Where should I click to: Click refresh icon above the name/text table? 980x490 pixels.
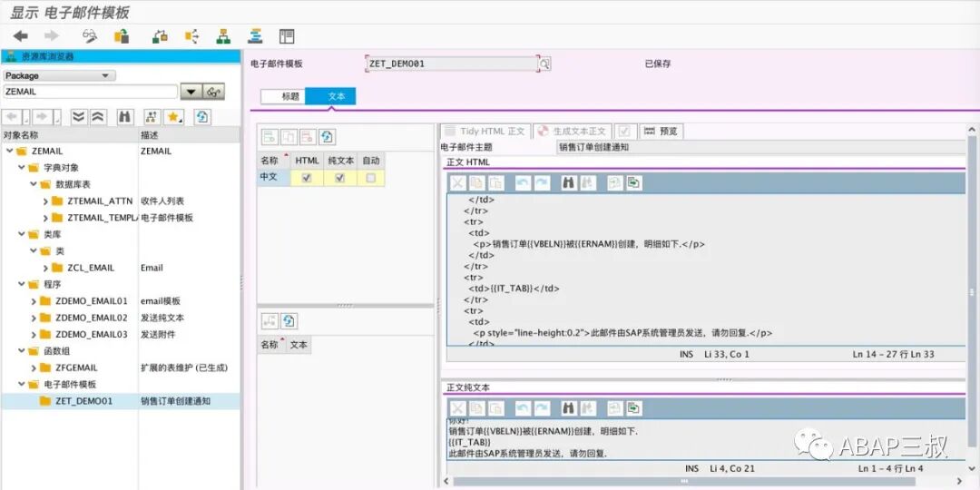pyautogui.click(x=289, y=321)
